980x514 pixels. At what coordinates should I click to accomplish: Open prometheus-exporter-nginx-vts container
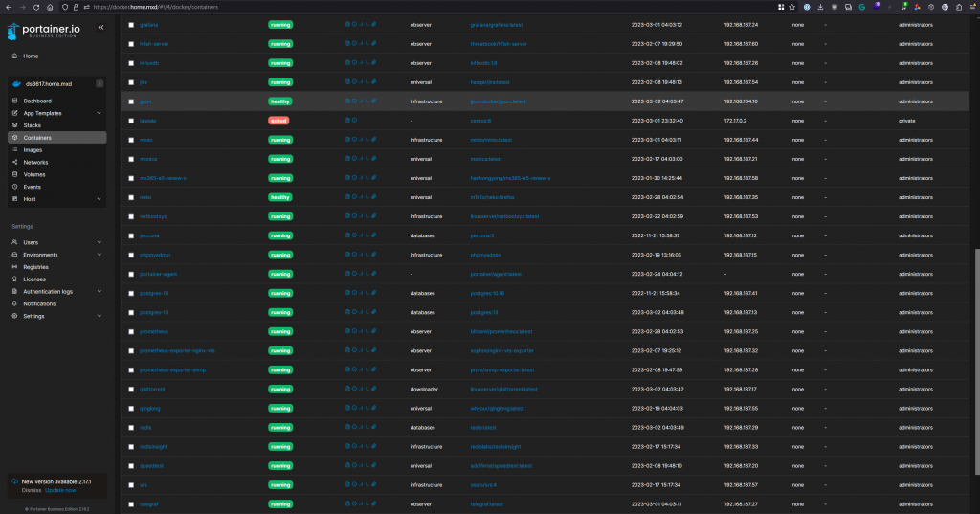[x=177, y=350]
